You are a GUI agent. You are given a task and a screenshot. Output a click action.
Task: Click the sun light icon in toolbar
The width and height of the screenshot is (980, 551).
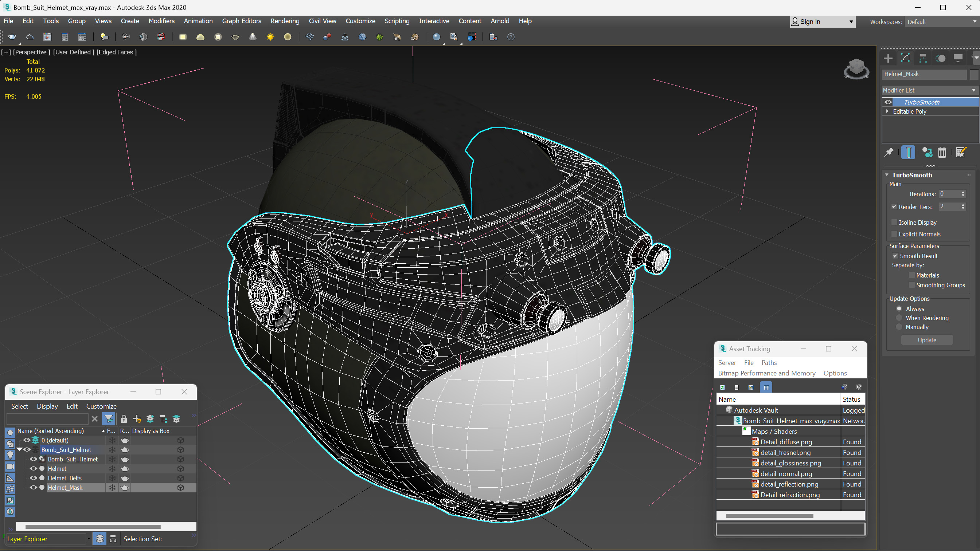pyautogui.click(x=270, y=37)
